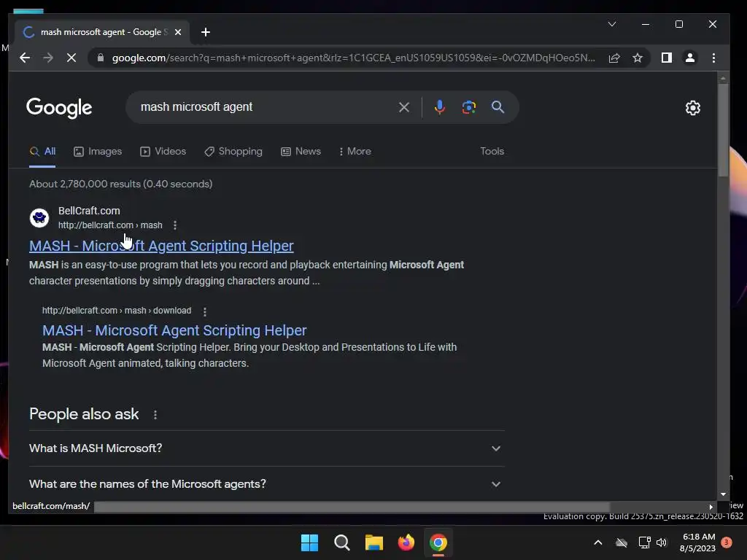Switch to the Videos tab
This screenshot has width=747, height=560.
(163, 152)
